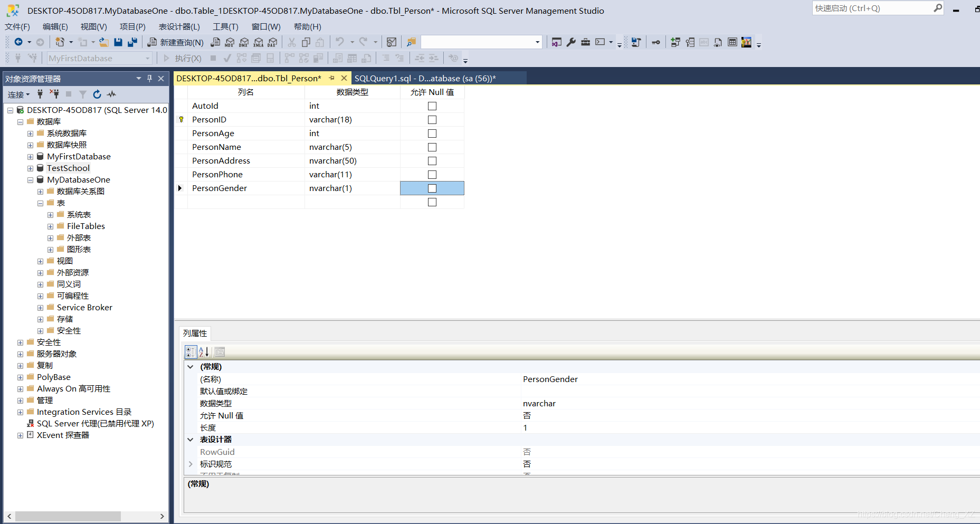This screenshot has height=524, width=980.
Task: Toggle Allow Null for PersonName column
Action: click(x=432, y=147)
